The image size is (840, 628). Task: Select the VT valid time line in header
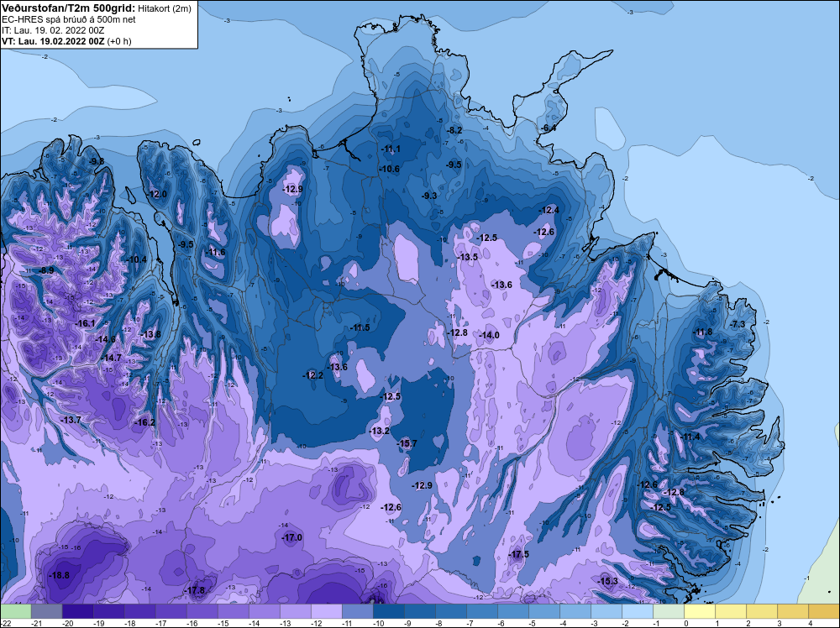click(66, 40)
